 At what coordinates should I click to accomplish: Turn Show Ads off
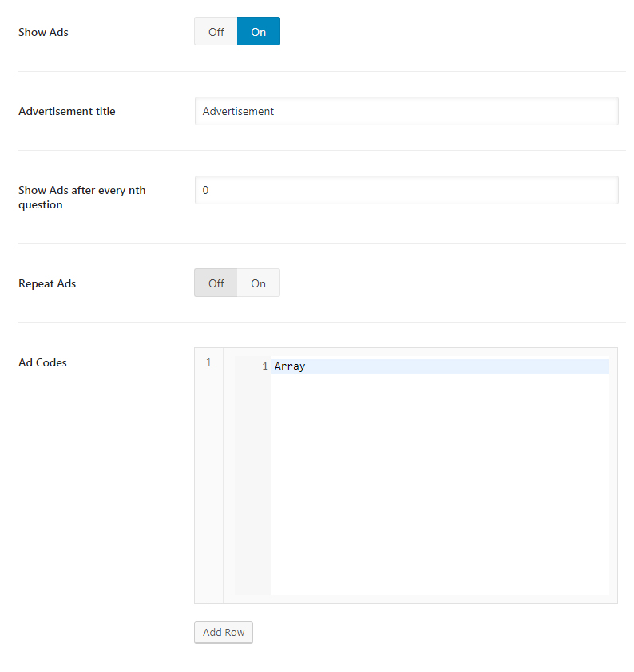[216, 31]
